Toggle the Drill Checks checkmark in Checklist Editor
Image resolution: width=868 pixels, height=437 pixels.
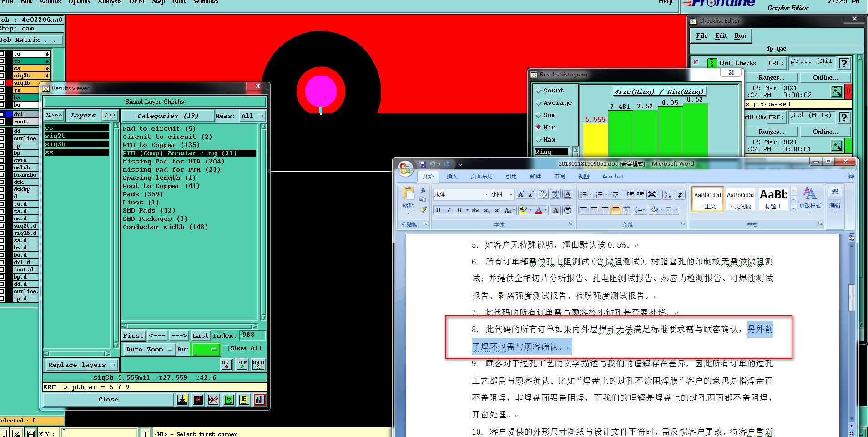coord(696,62)
